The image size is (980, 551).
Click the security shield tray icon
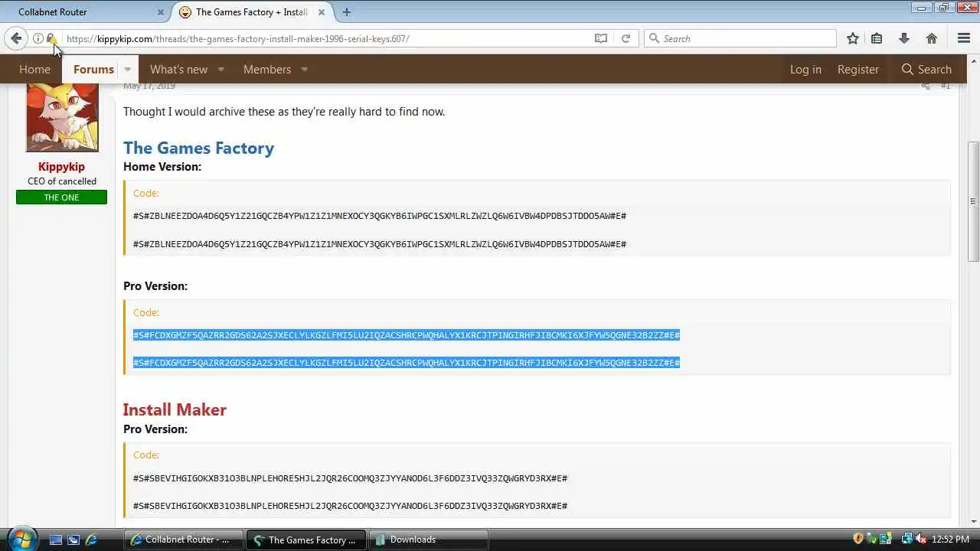pos(858,539)
